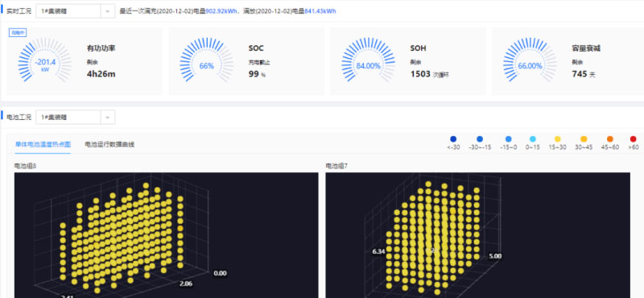
Task: Select the 745 remaining days value
Action: coord(583,74)
